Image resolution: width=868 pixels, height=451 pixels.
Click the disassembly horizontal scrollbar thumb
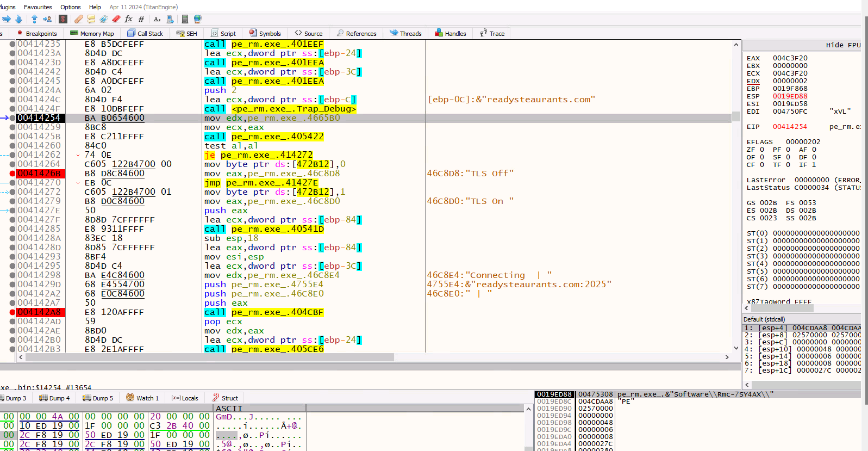click(x=209, y=357)
